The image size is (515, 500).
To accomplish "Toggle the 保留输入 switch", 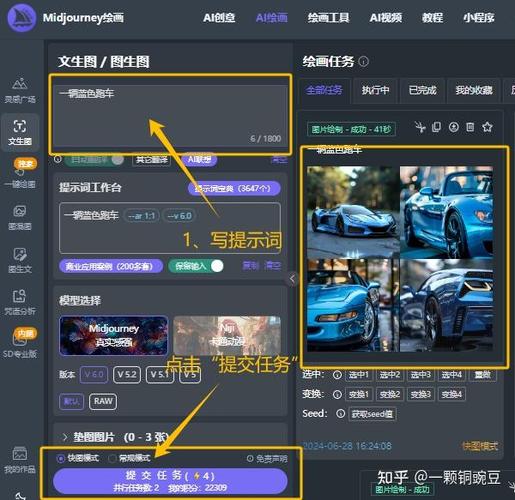I will [x=196, y=266].
